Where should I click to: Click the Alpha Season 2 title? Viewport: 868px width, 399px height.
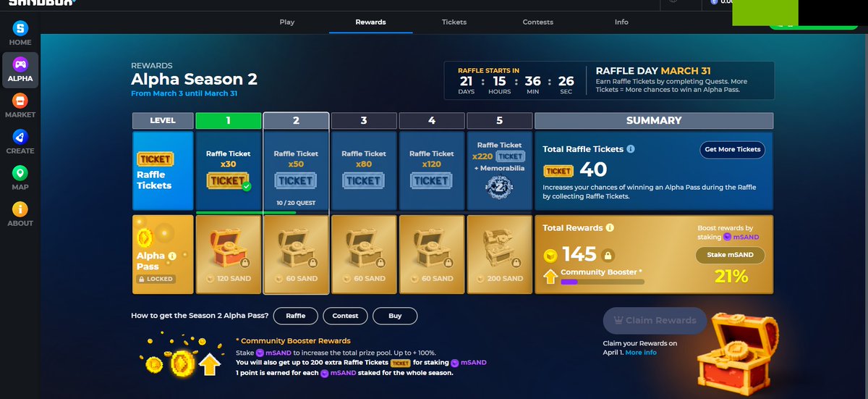(x=194, y=80)
